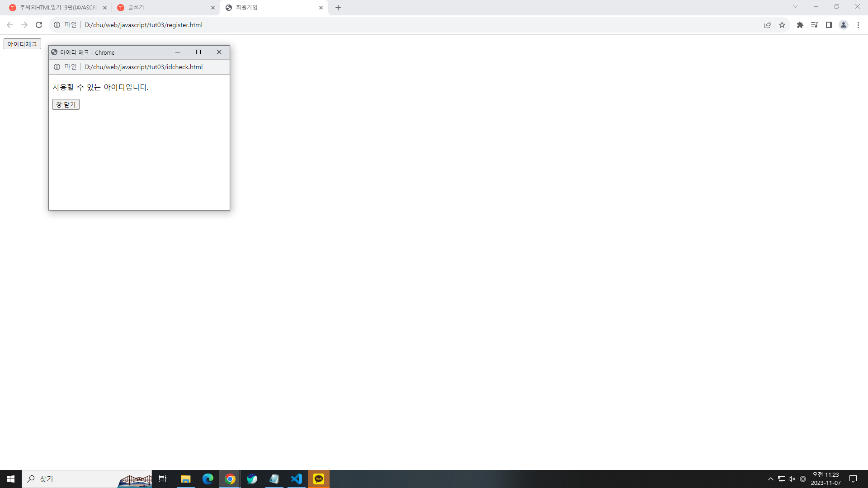This screenshot has height=488, width=868.
Task: View site info icon in popup window
Action: tap(57, 67)
